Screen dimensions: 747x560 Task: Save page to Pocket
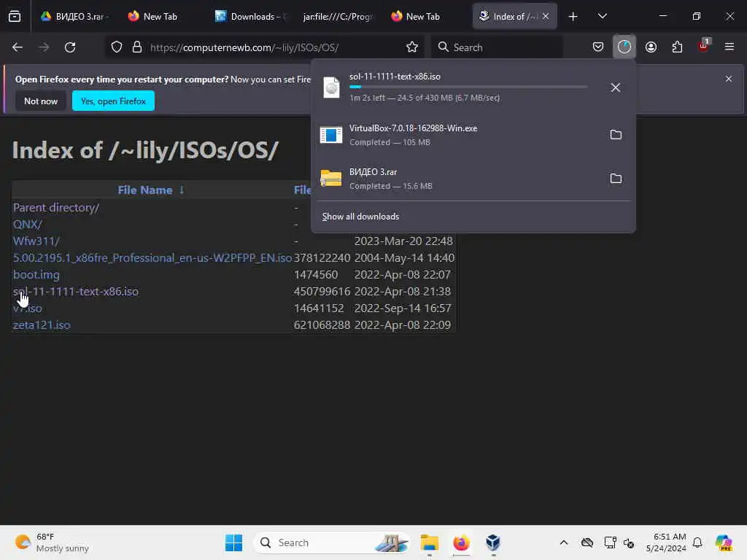pyautogui.click(x=598, y=47)
